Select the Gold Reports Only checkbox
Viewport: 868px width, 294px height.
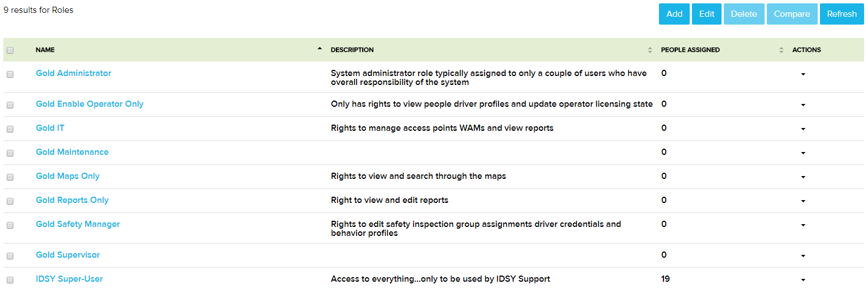[10, 201]
